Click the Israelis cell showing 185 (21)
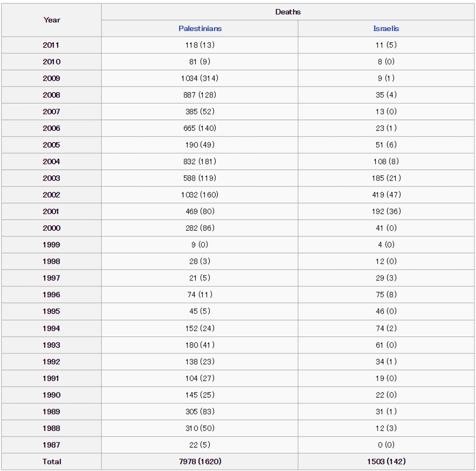 click(x=386, y=178)
